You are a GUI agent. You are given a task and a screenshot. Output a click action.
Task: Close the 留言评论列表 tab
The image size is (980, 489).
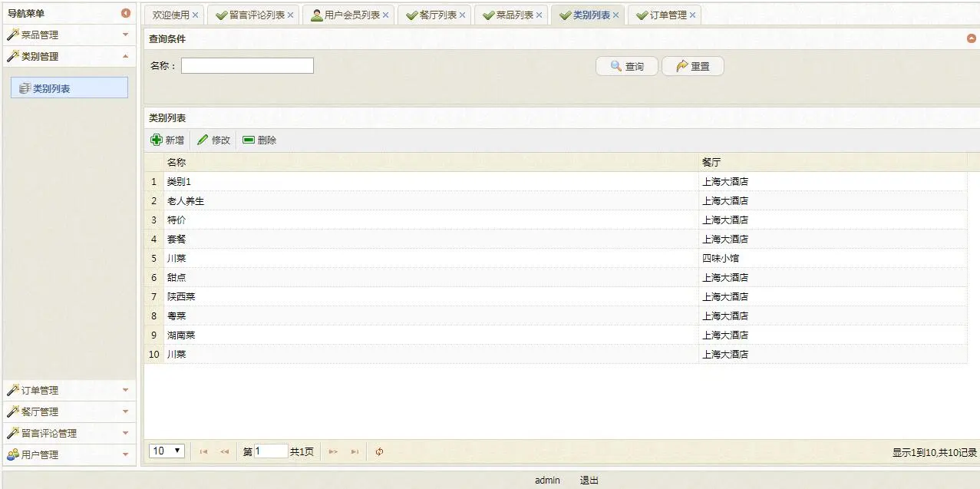[x=291, y=15]
